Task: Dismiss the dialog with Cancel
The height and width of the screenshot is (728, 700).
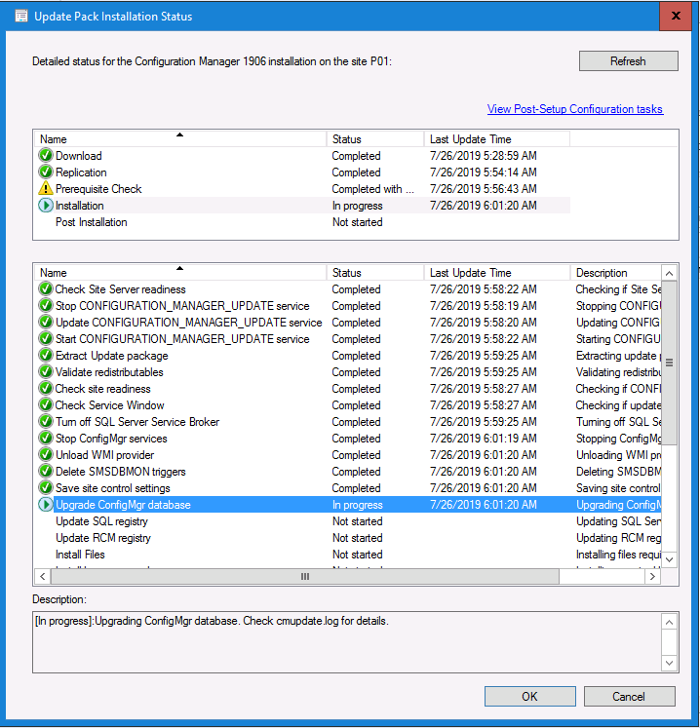Action: (x=630, y=697)
